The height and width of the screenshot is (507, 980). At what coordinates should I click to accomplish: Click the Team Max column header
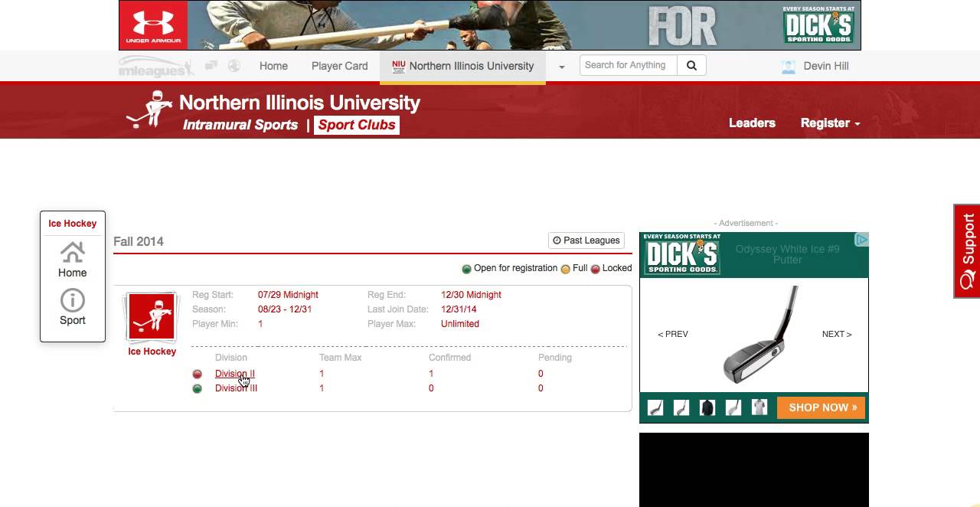[340, 358]
